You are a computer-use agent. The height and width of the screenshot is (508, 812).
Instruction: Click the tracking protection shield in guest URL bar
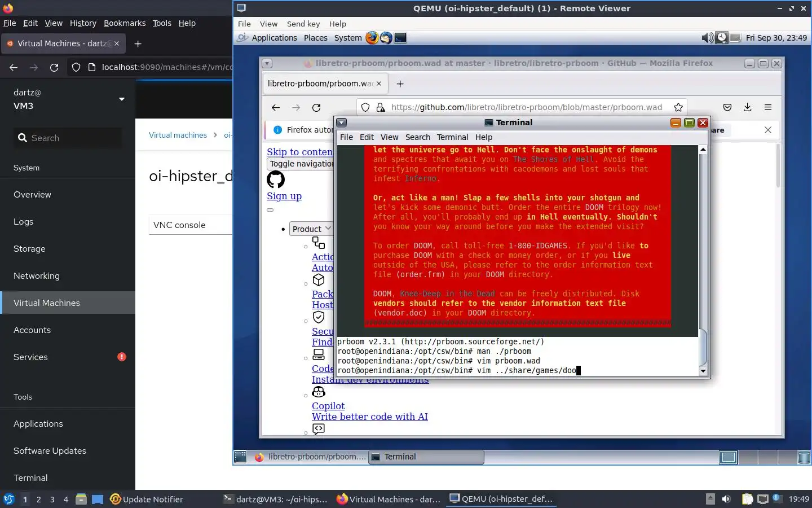(365, 107)
